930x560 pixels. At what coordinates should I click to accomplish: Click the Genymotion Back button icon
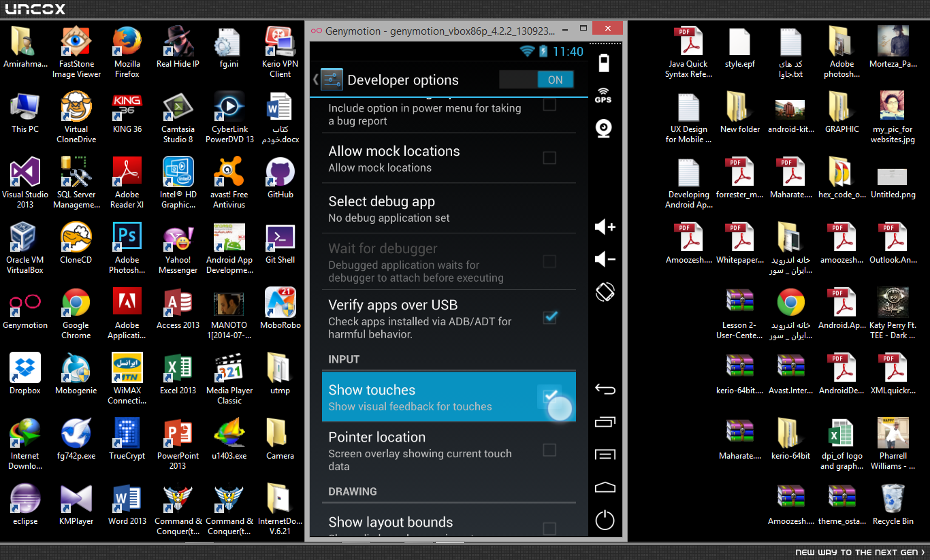coord(605,389)
